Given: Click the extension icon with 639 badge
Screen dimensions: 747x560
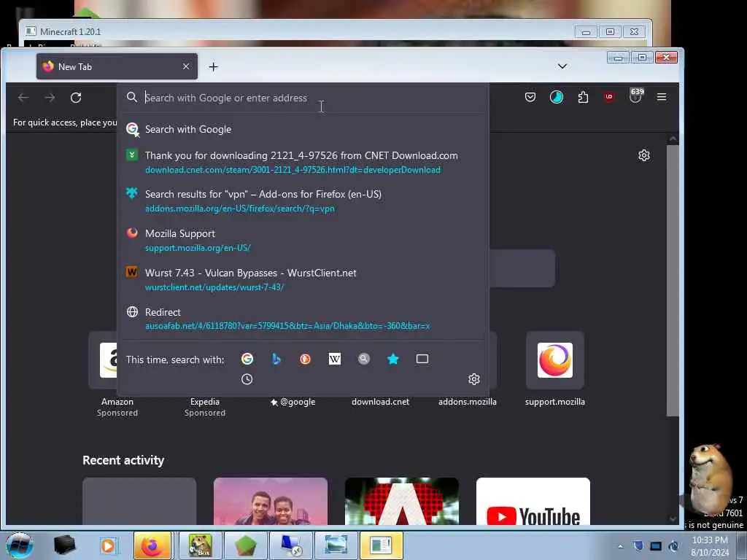Looking at the screenshot, I should pos(635,96).
